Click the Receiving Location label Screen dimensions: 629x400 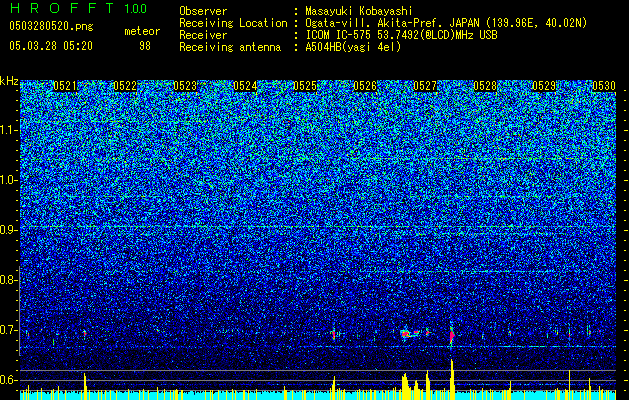point(233,23)
